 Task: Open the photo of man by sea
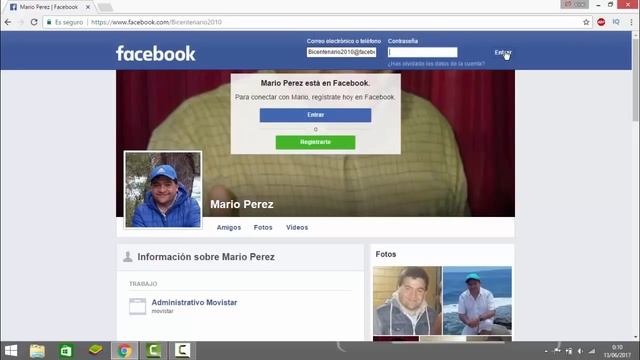click(x=477, y=301)
